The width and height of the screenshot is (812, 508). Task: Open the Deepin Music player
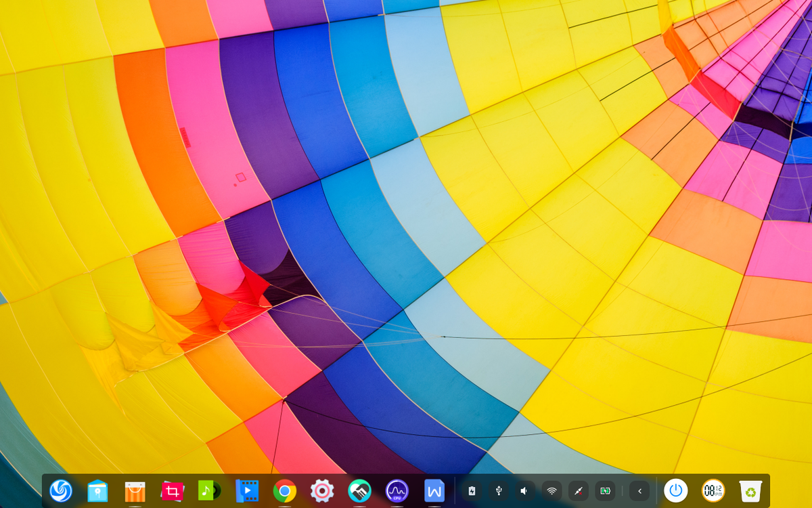[210, 490]
